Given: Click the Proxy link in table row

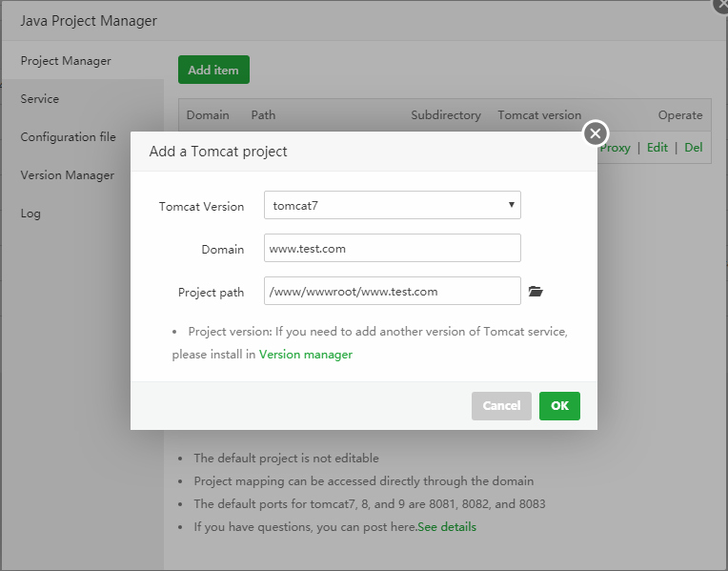Looking at the screenshot, I should [616, 148].
